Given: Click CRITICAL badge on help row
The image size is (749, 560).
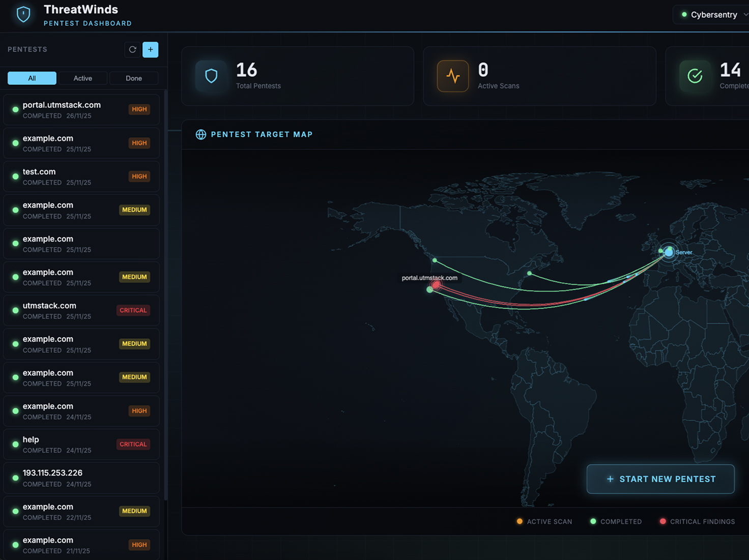Looking at the screenshot, I should point(133,445).
